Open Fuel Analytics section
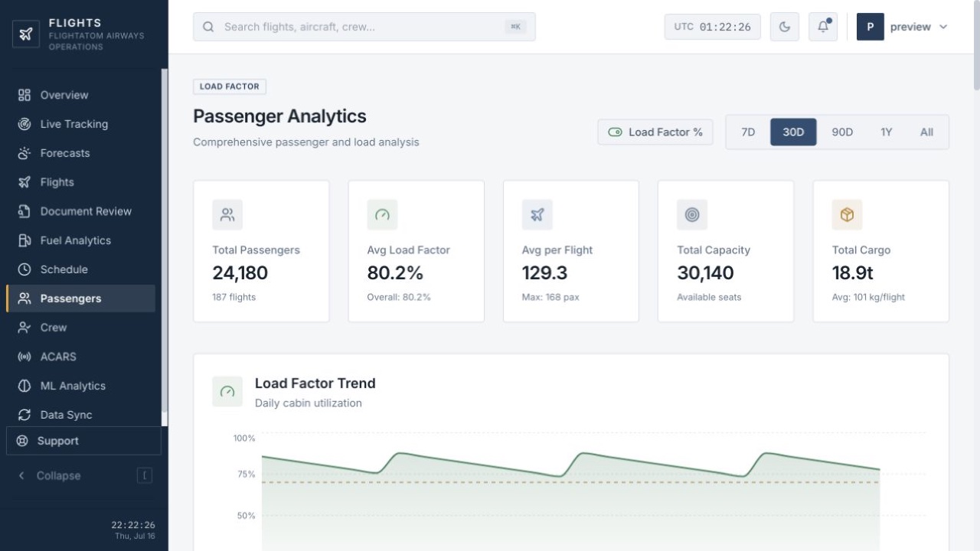Viewport: 980px width, 551px height. click(x=80, y=240)
